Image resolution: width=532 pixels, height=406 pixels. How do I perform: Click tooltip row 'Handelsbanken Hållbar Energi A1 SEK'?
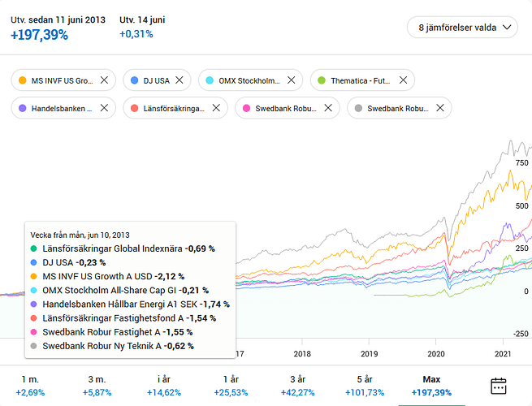130,304
